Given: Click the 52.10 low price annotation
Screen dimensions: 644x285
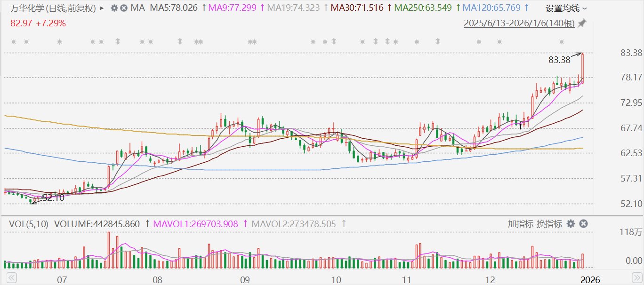Looking at the screenshot, I should pyautogui.click(x=53, y=198).
